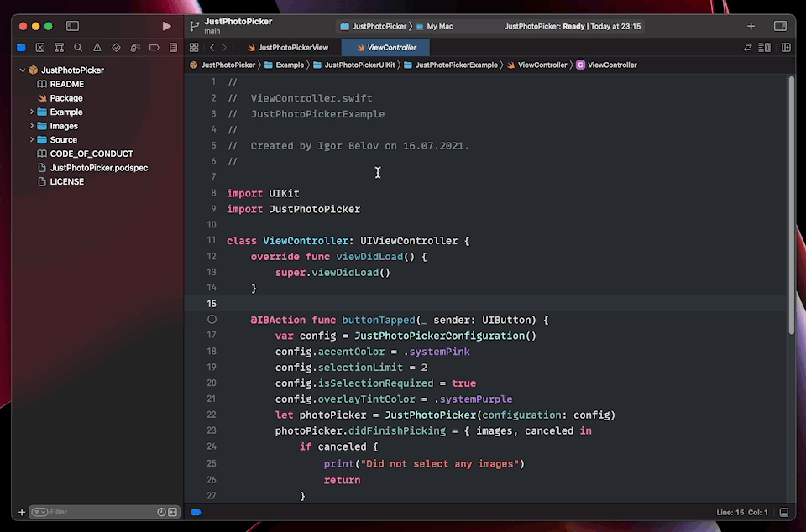Image resolution: width=806 pixels, height=532 pixels.
Task: Expand the Images folder
Action: [31, 126]
